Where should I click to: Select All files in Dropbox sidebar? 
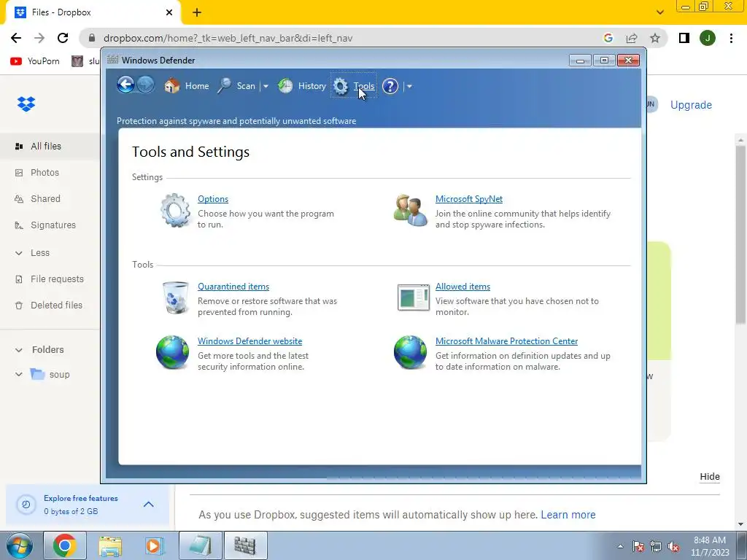click(50, 146)
